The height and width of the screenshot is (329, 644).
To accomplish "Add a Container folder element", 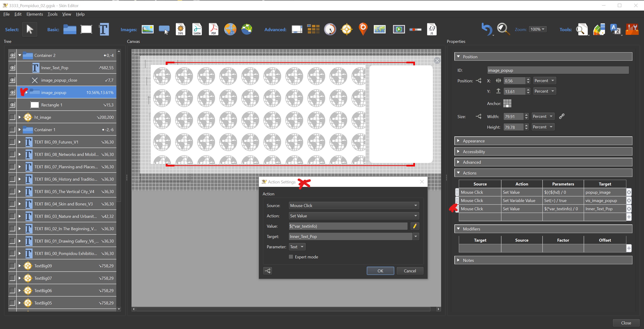I will [x=70, y=29].
